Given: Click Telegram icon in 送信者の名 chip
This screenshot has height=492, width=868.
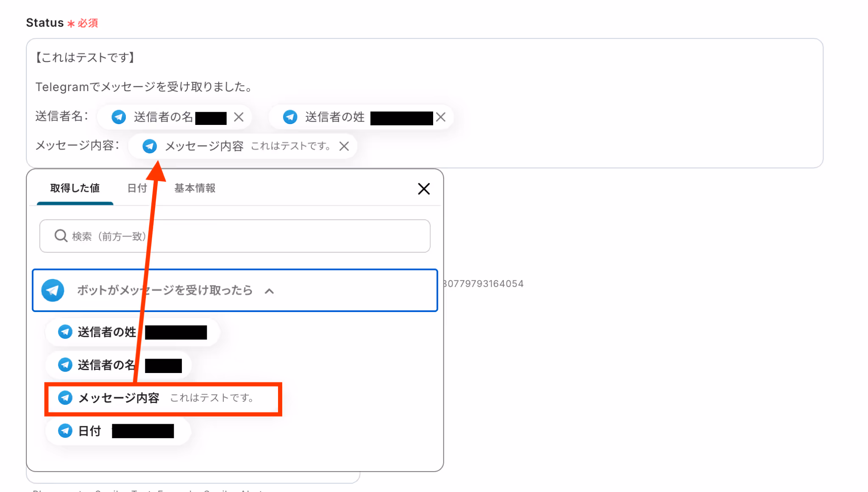Looking at the screenshot, I should (119, 117).
